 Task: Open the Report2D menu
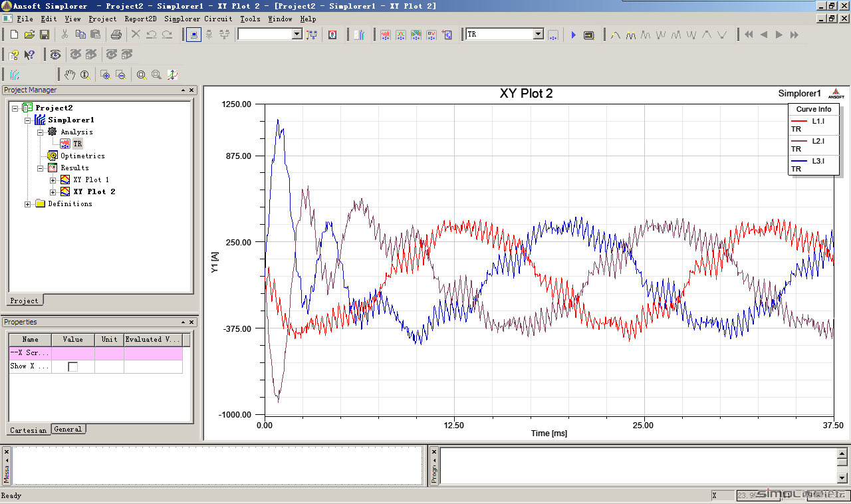click(140, 19)
